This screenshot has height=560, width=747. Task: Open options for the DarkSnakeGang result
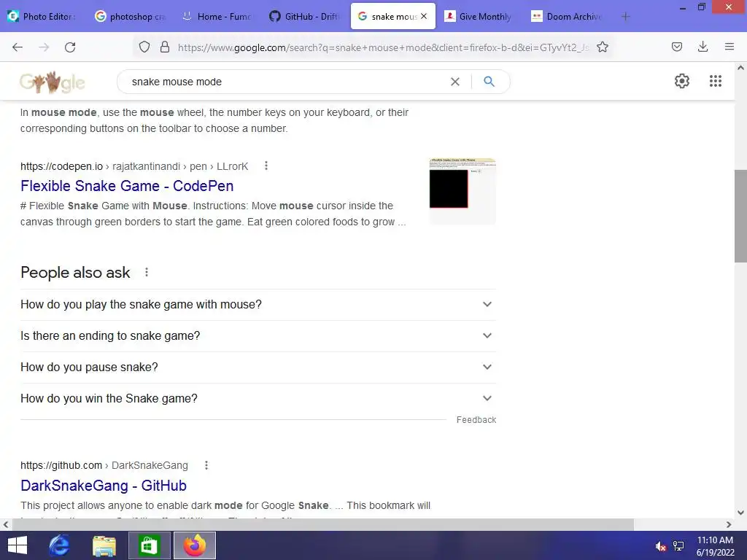click(206, 465)
